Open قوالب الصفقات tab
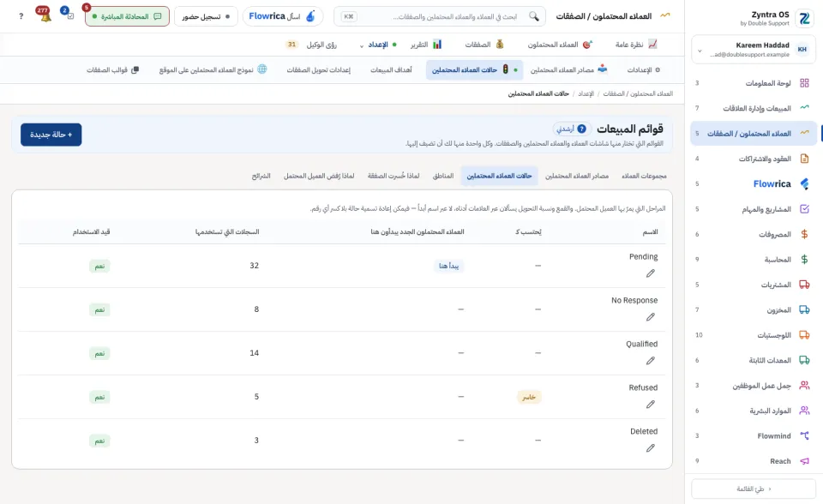The height and width of the screenshot is (504, 823). pyautogui.click(x=112, y=69)
